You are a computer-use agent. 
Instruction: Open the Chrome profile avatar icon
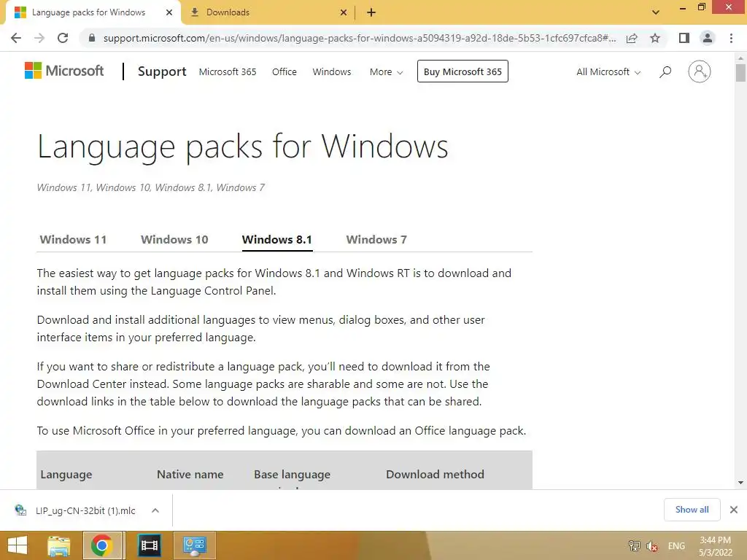708,38
